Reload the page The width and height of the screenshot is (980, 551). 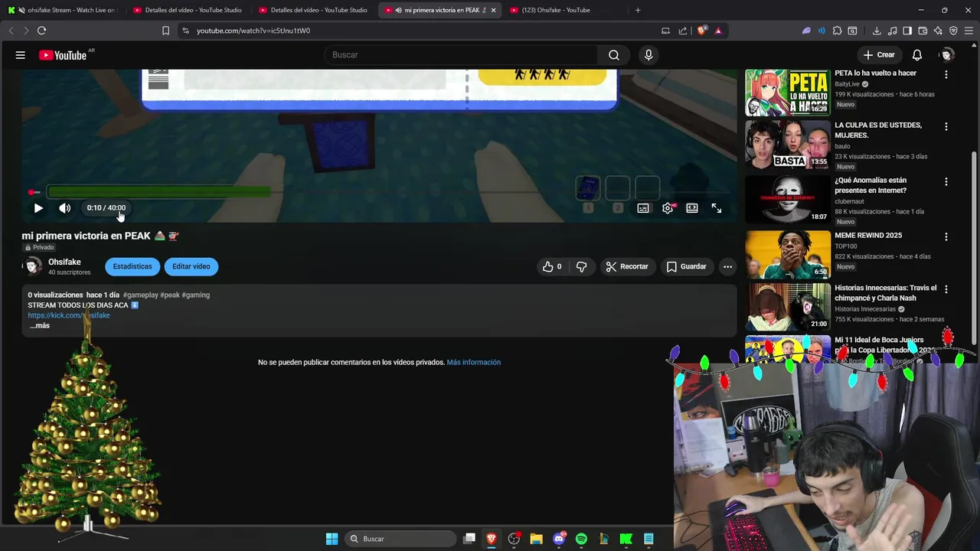[41, 31]
